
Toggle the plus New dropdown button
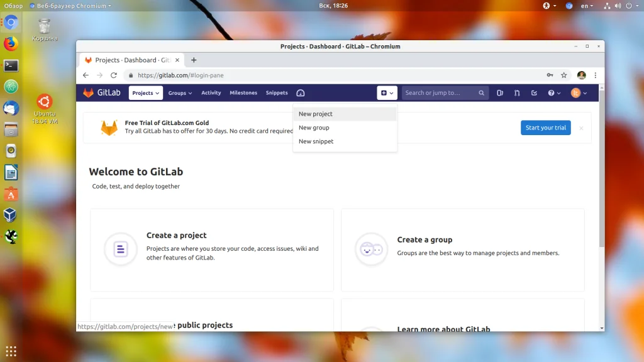[387, 93]
